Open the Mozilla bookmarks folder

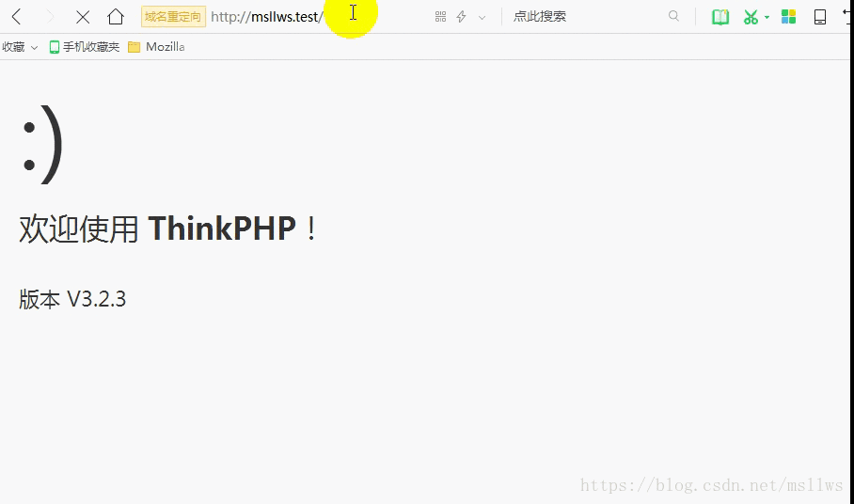[157, 47]
